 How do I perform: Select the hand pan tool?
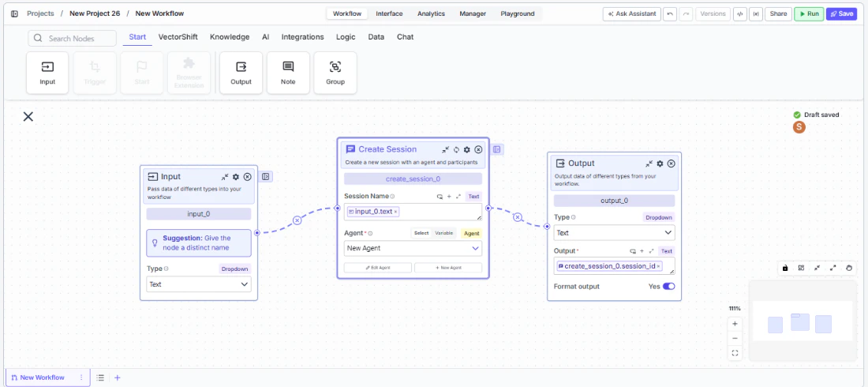click(849, 268)
